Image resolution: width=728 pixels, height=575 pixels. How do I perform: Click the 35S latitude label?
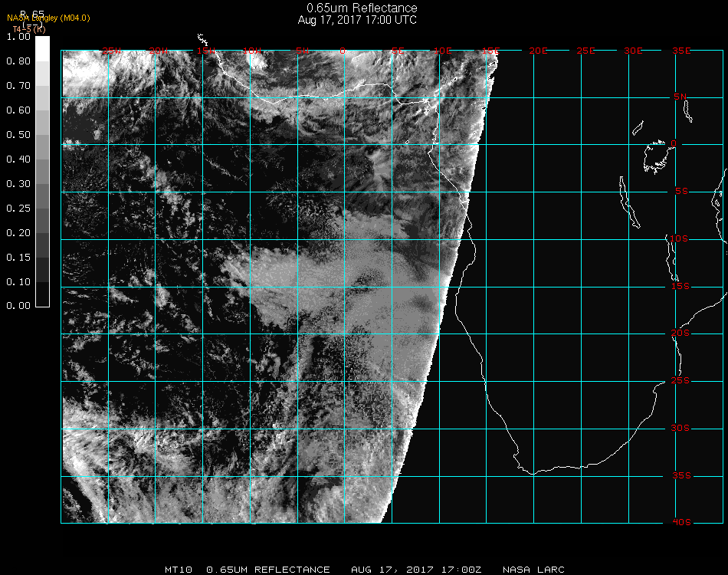[x=681, y=476]
